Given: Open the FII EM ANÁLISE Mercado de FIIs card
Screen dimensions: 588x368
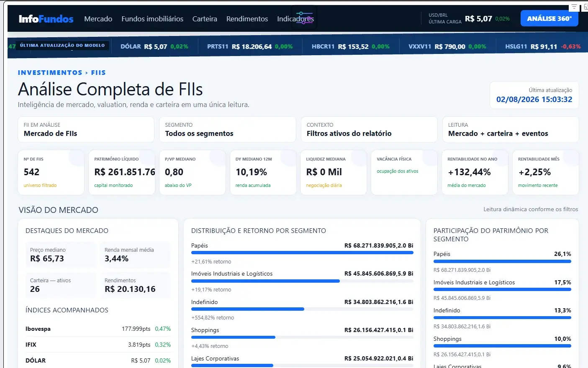Looking at the screenshot, I should click(x=86, y=130).
